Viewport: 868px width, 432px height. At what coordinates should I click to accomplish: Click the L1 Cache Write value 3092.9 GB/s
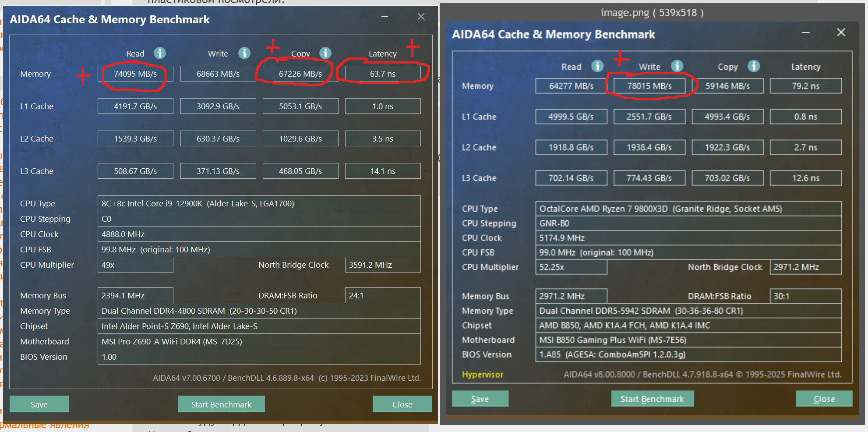pos(218,106)
